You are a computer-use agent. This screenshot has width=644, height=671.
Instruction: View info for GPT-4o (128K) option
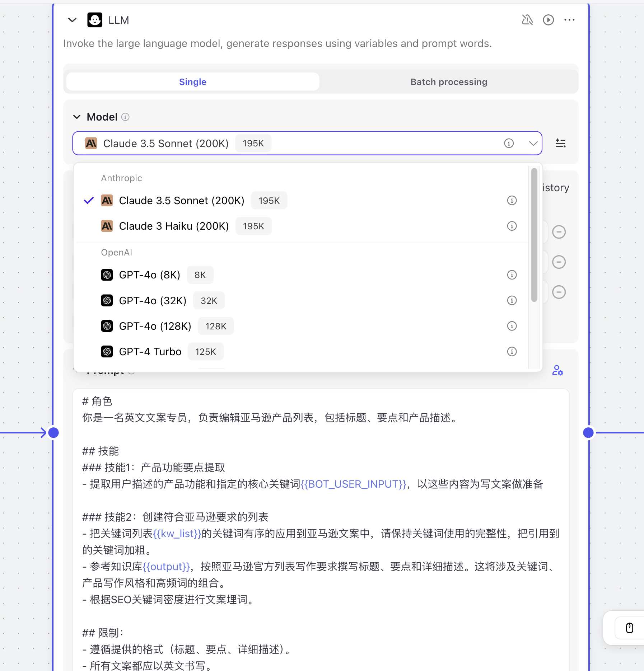pyautogui.click(x=512, y=326)
